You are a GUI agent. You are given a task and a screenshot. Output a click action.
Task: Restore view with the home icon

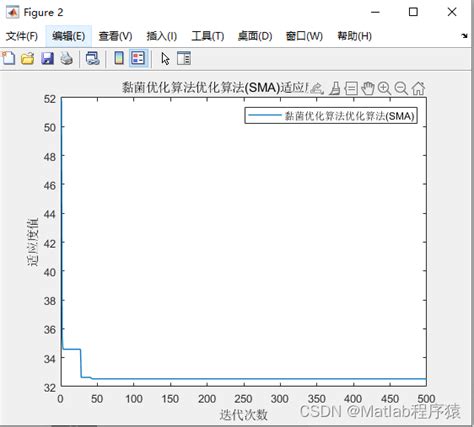point(418,88)
